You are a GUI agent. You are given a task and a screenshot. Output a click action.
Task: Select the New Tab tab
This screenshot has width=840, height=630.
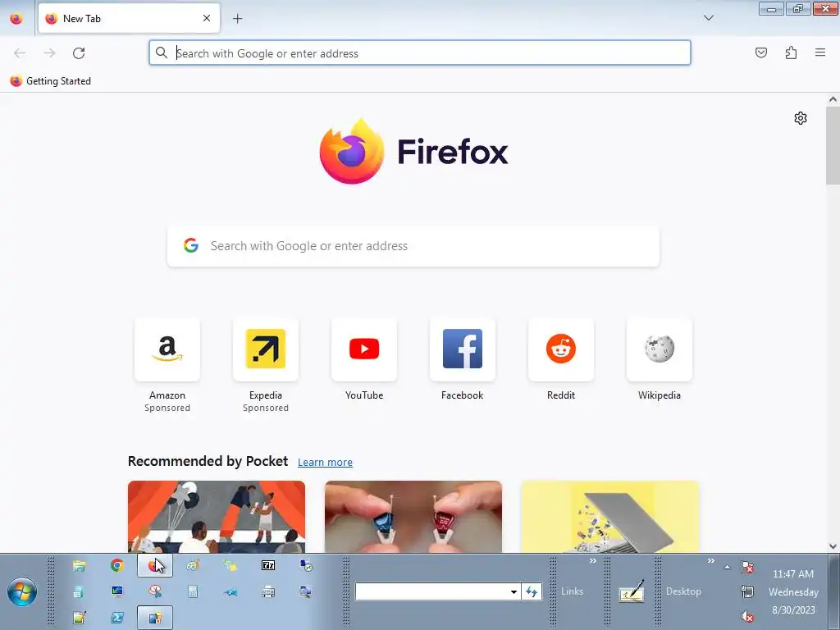pos(129,18)
